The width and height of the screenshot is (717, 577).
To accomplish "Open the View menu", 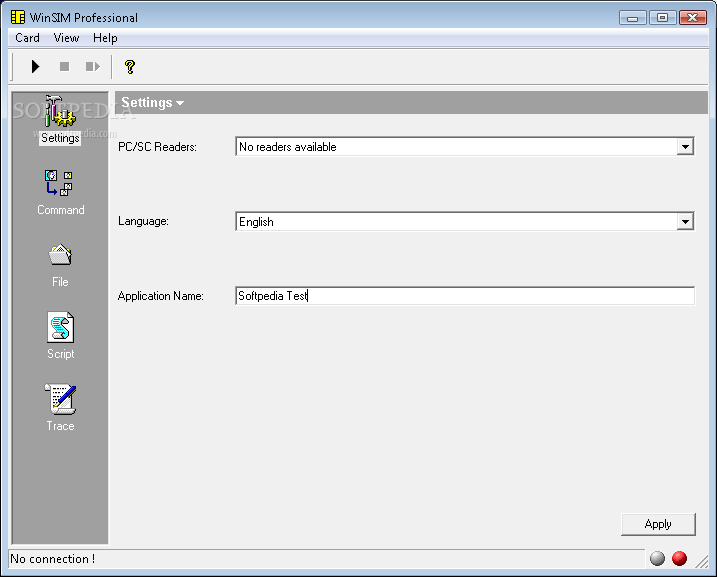I will pyautogui.click(x=66, y=38).
